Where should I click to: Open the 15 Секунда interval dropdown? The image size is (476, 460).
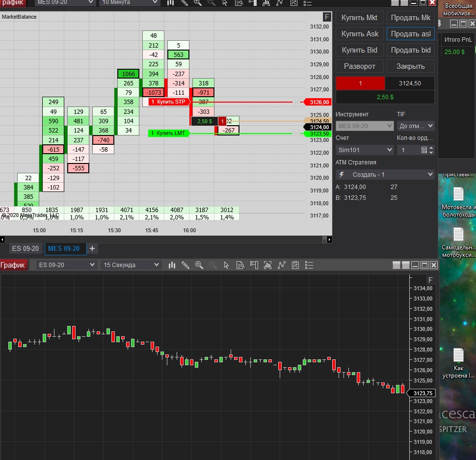click(x=131, y=265)
